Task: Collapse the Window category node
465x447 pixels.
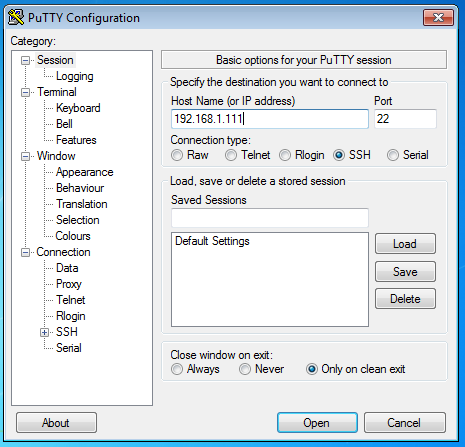Action: (x=25, y=156)
